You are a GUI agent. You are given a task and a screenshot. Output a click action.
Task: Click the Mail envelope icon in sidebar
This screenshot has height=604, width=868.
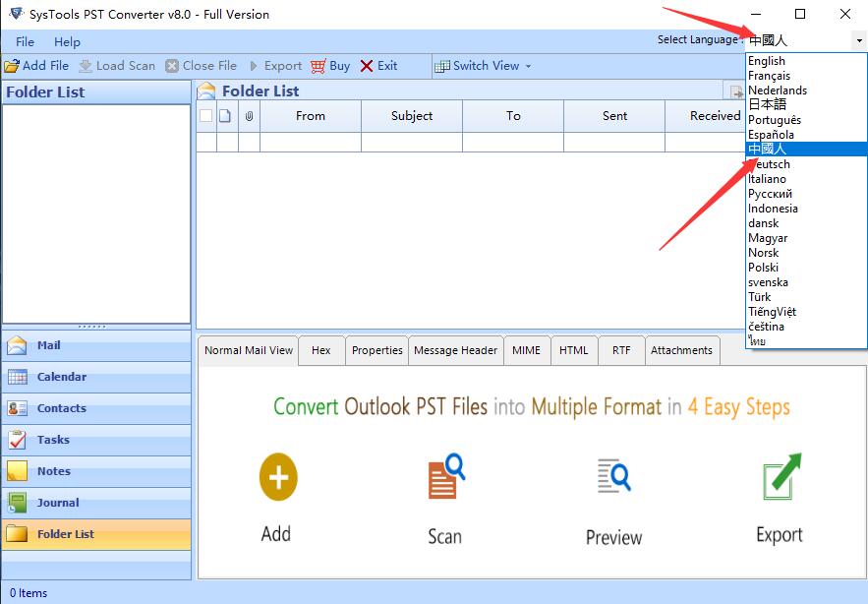click(17, 345)
